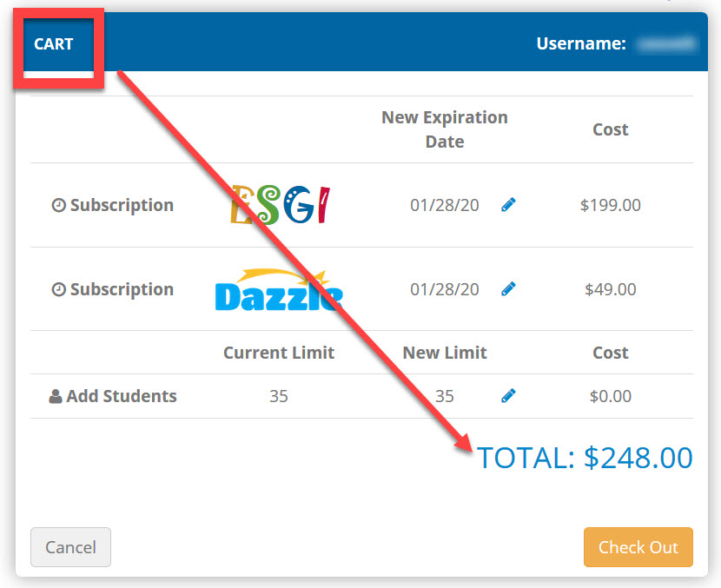Click the Dazzle subscription clock icon
The height and width of the screenshot is (588, 721).
58,289
